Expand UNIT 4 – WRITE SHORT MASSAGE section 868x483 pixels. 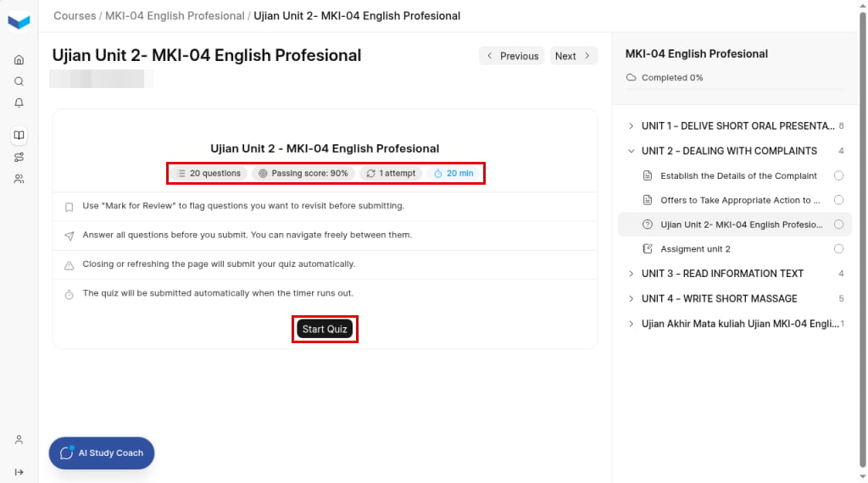(737, 299)
